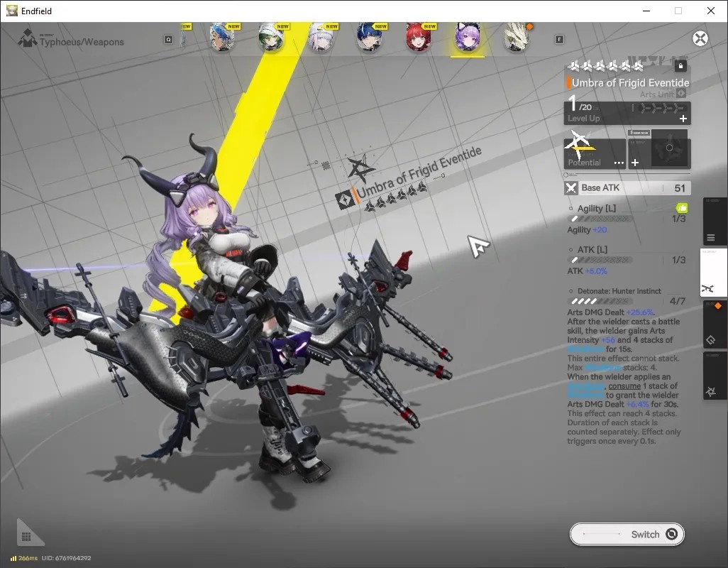The image size is (728, 568).
Task: Click the Level Up plus button
Action: click(x=683, y=119)
